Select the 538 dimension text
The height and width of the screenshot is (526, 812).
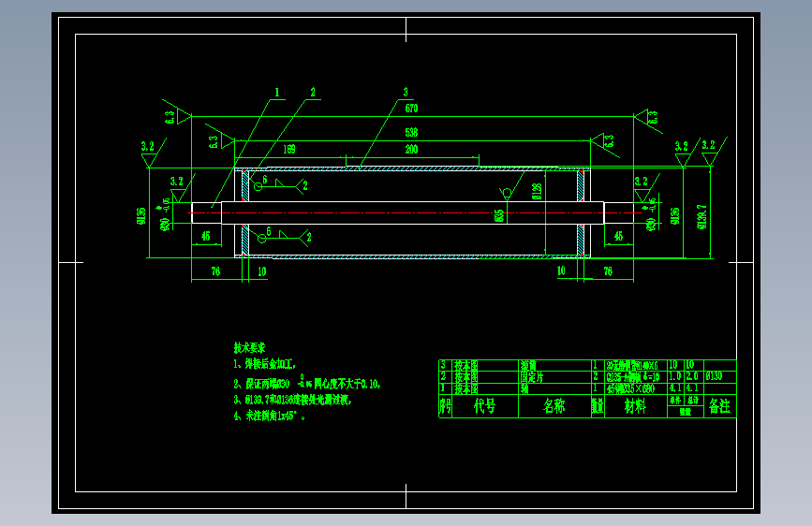pos(411,133)
